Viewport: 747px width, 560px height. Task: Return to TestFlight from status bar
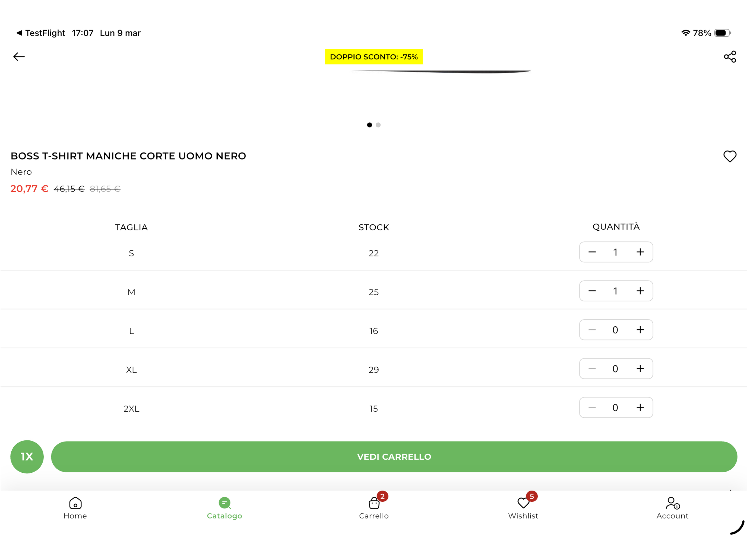point(41,33)
